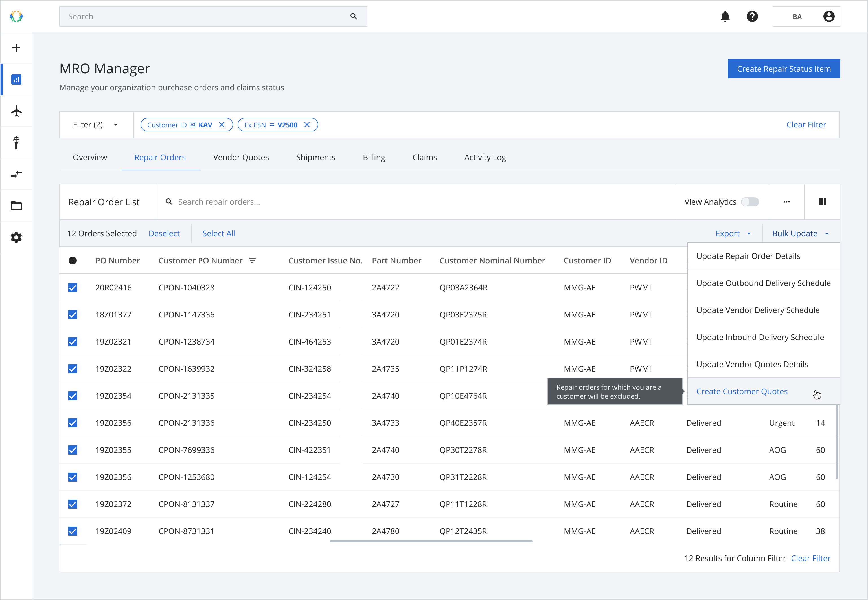Toggle the View Analytics switch
868x600 pixels.
pyautogui.click(x=750, y=202)
